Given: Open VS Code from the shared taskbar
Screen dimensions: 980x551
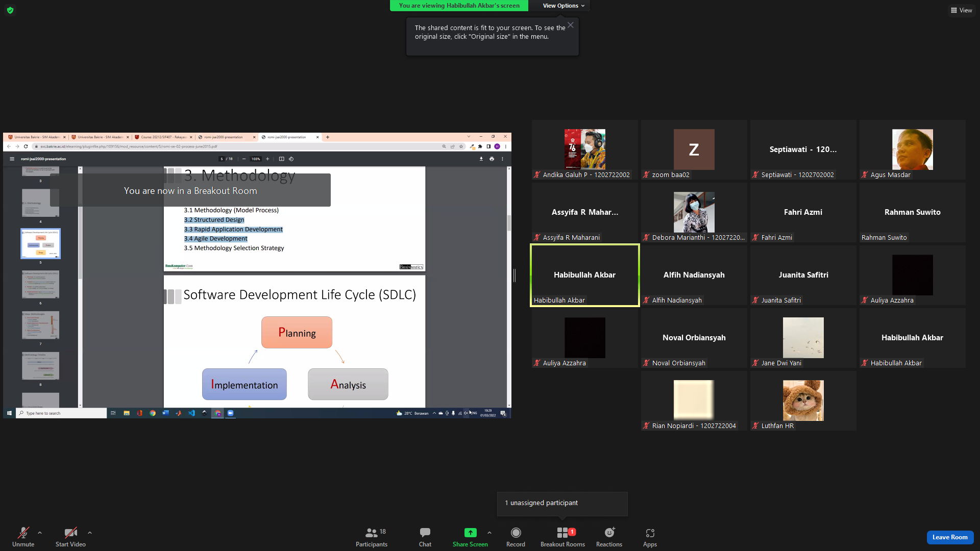Looking at the screenshot, I should [191, 413].
